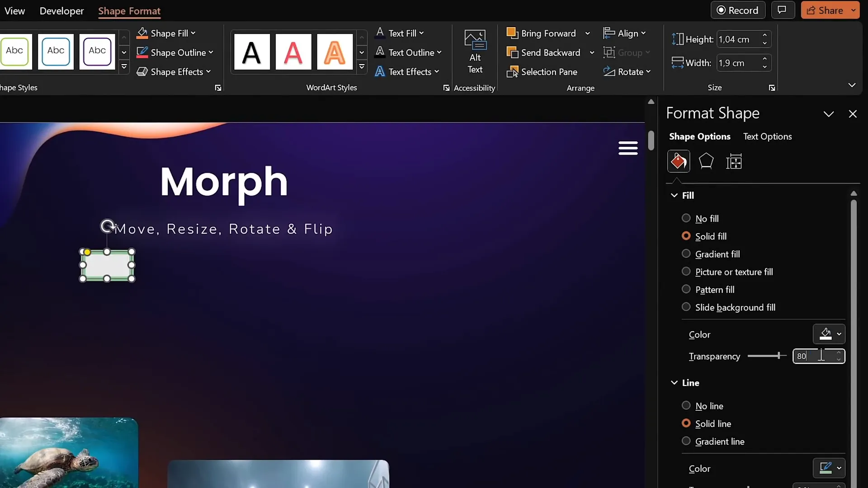Select the No line option
The height and width of the screenshot is (488, 868).
click(x=702, y=406)
